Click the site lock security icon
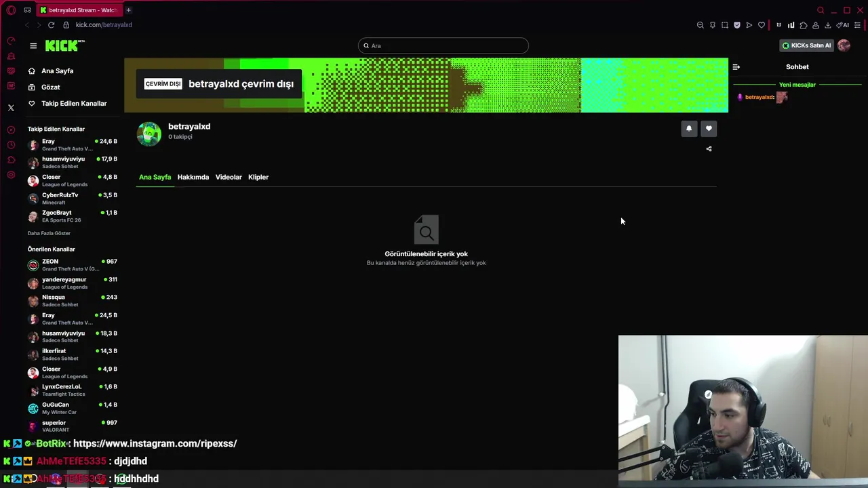Image resolution: width=868 pixels, height=488 pixels. click(x=66, y=25)
